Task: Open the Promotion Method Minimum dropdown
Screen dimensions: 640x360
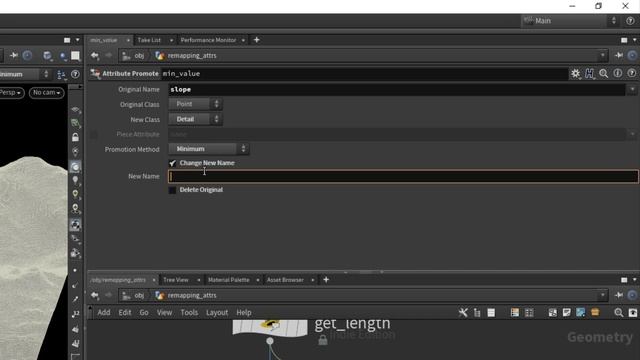Action: point(209,149)
